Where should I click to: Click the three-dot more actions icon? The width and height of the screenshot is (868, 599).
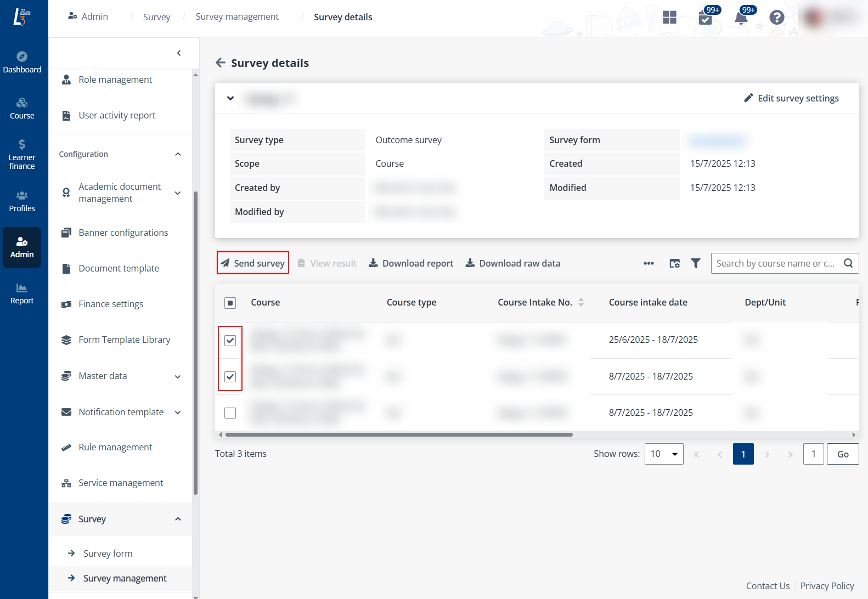tap(649, 263)
